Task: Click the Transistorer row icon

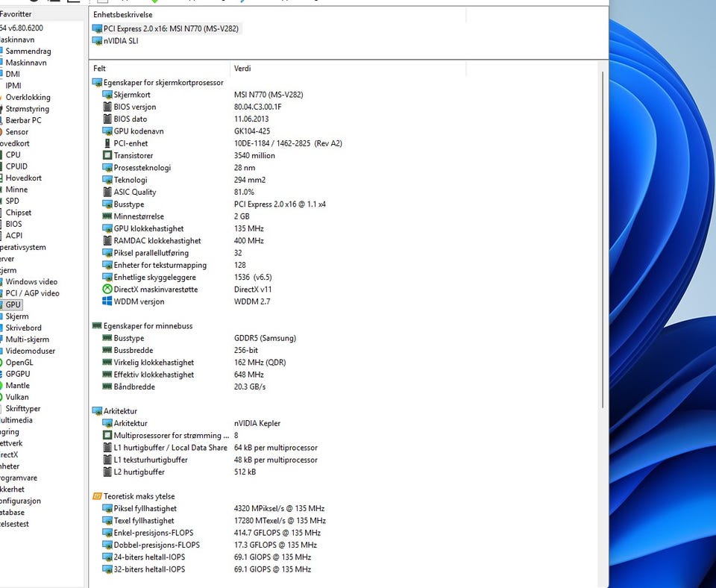Action: click(107, 155)
